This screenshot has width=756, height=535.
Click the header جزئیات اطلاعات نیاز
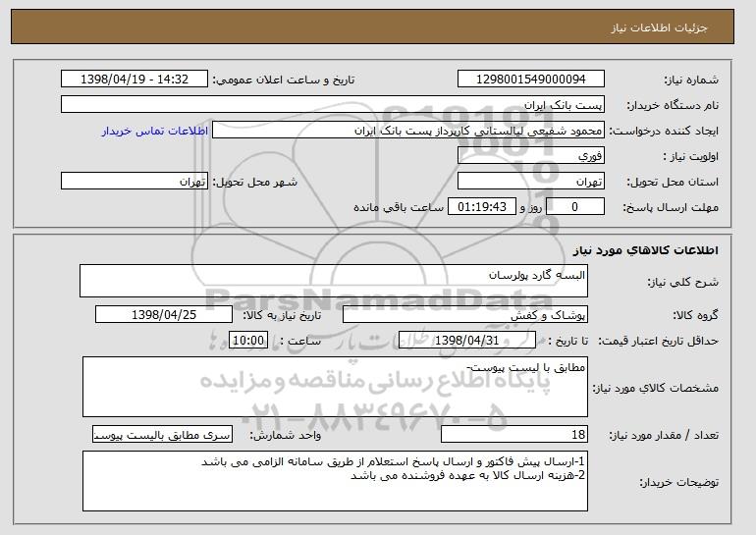point(659,27)
